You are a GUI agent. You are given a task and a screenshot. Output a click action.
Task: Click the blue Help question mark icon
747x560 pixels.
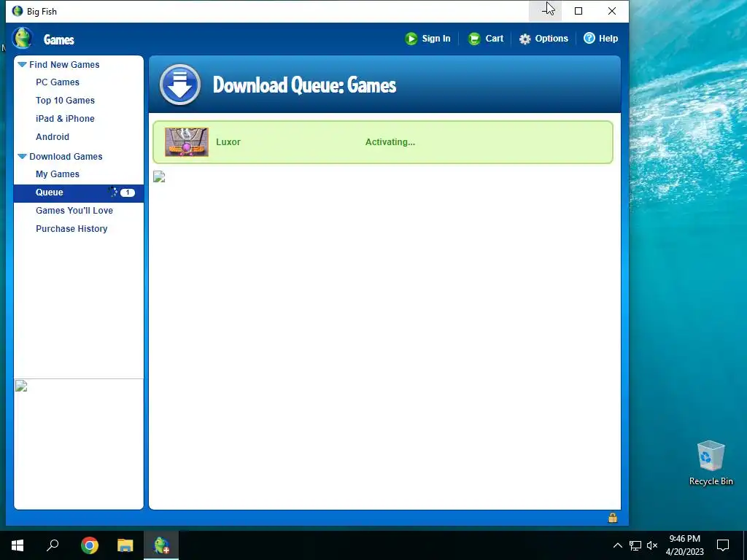589,38
